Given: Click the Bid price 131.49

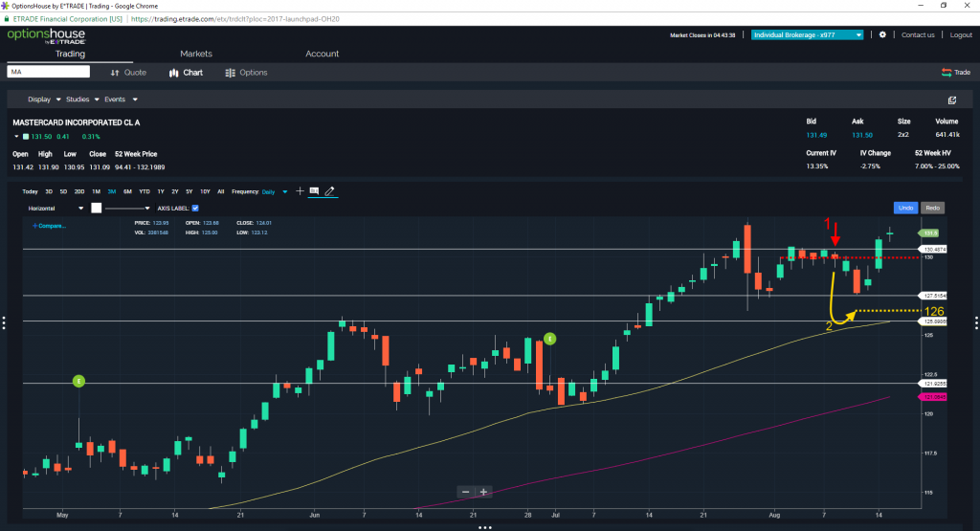Looking at the screenshot, I should pos(816,135).
